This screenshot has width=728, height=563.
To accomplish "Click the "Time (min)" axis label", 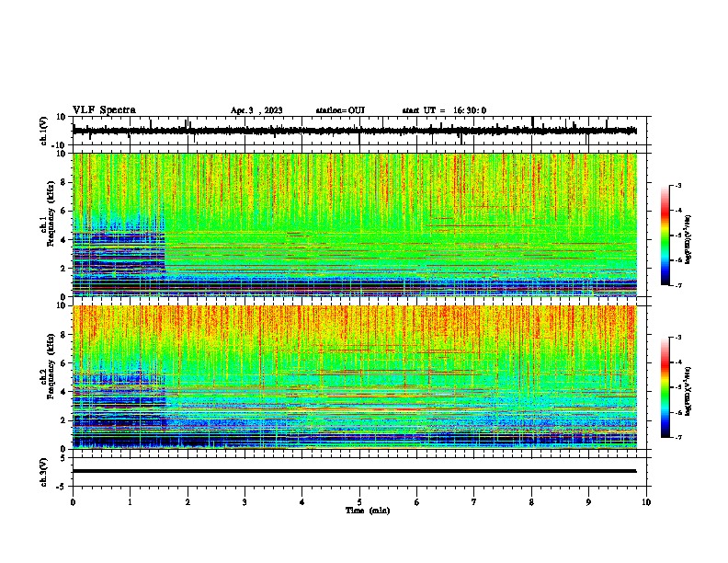I will tap(368, 511).
